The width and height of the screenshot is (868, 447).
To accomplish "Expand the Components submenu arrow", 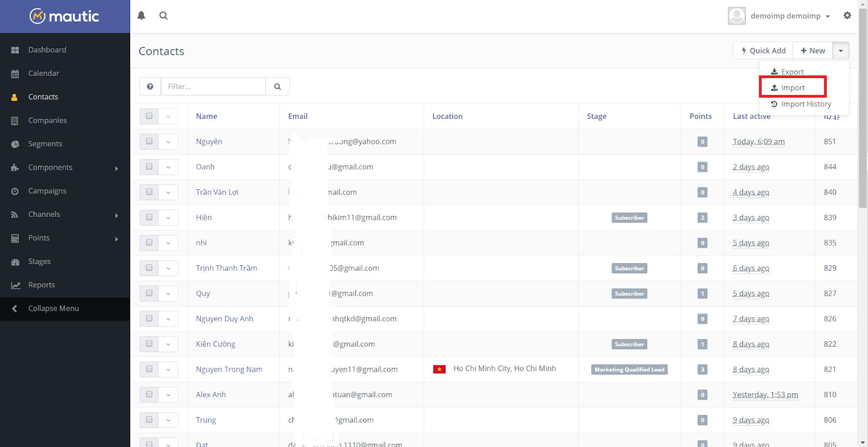I will point(116,168).
